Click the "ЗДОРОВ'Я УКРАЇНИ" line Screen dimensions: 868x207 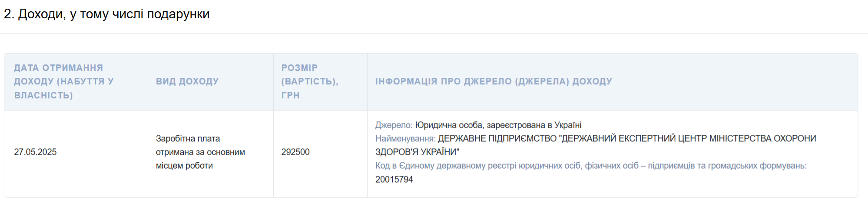coord(417,152)
